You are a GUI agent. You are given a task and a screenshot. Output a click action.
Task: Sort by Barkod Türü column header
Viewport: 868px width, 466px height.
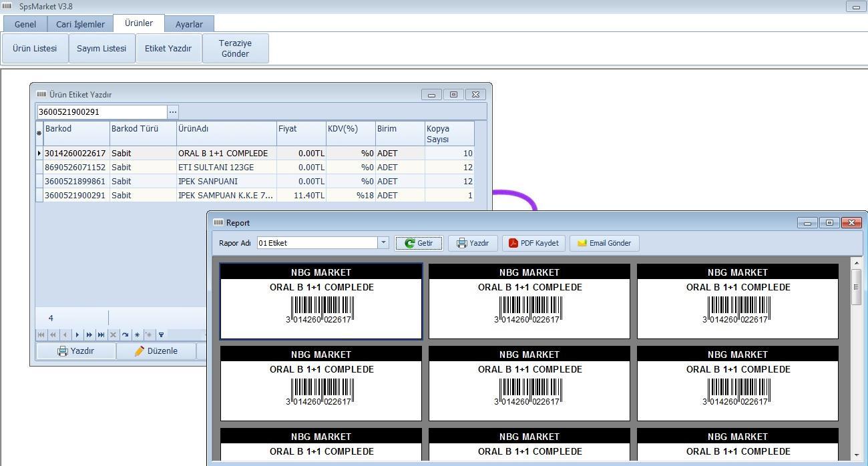(x=143, y=134)
